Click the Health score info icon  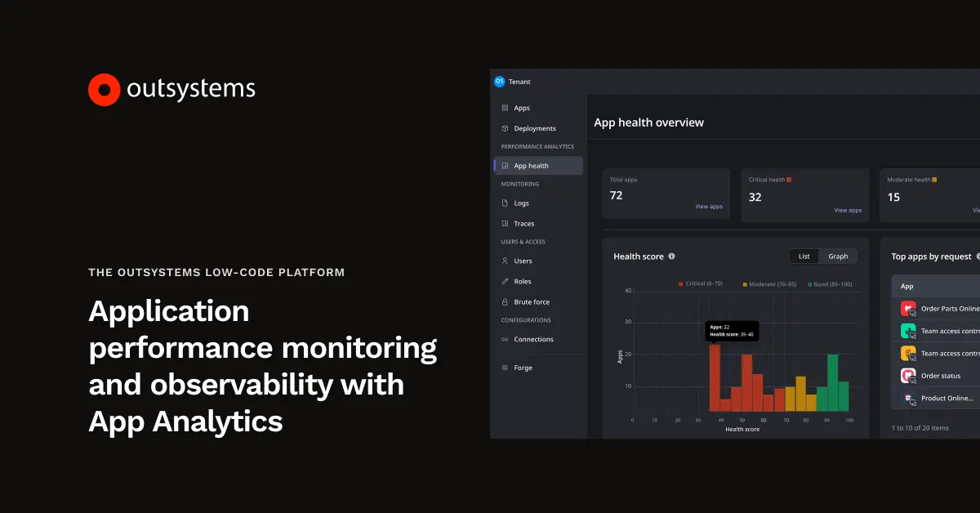click(671, 256)
